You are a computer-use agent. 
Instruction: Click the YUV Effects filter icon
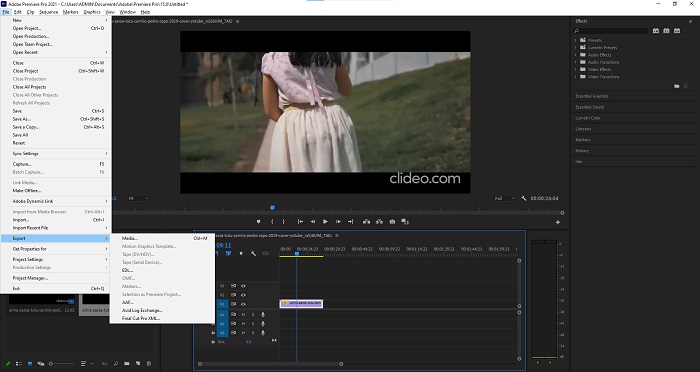pos(677,31)
